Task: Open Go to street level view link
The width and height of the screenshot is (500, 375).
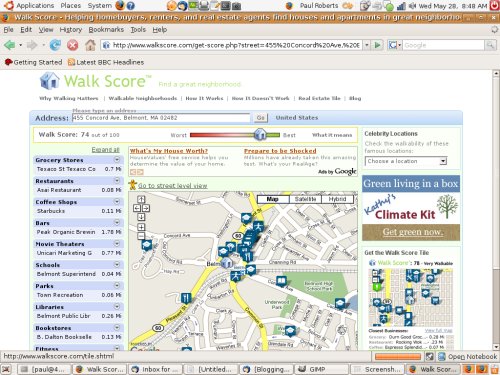Action: coord(173,186)
